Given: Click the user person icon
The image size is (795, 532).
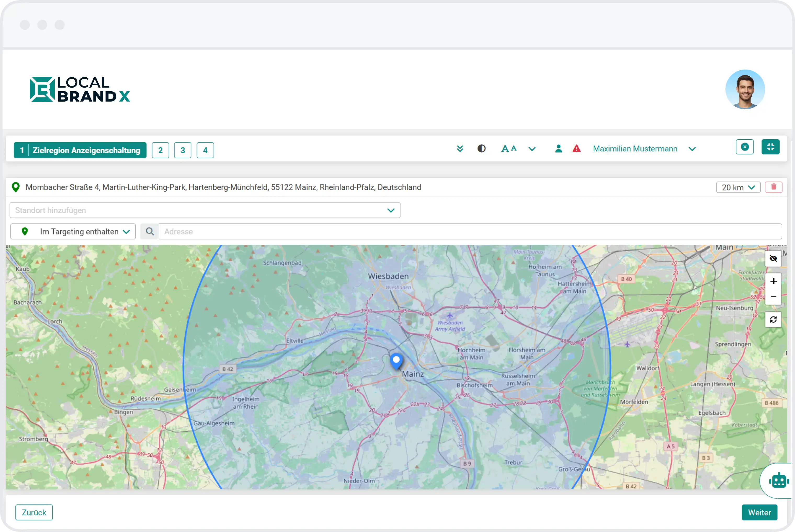Looking at the screenshot, I should coord(558,148).
